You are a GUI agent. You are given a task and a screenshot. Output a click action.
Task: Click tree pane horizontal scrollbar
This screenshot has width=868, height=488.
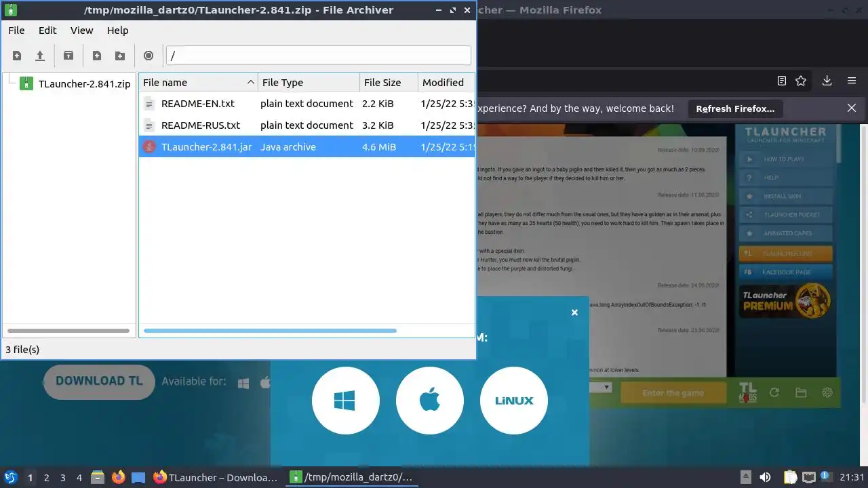(x=68, y=331)
